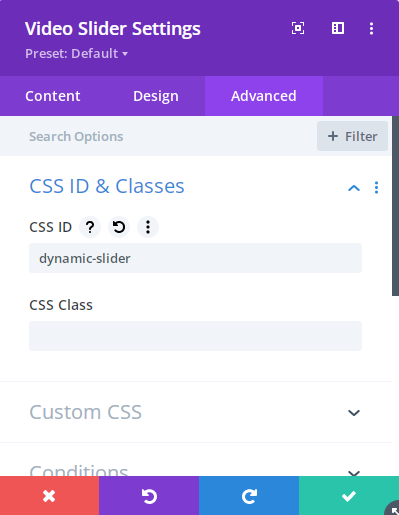Save settings with the green checkmark

(x=349, y=496)
